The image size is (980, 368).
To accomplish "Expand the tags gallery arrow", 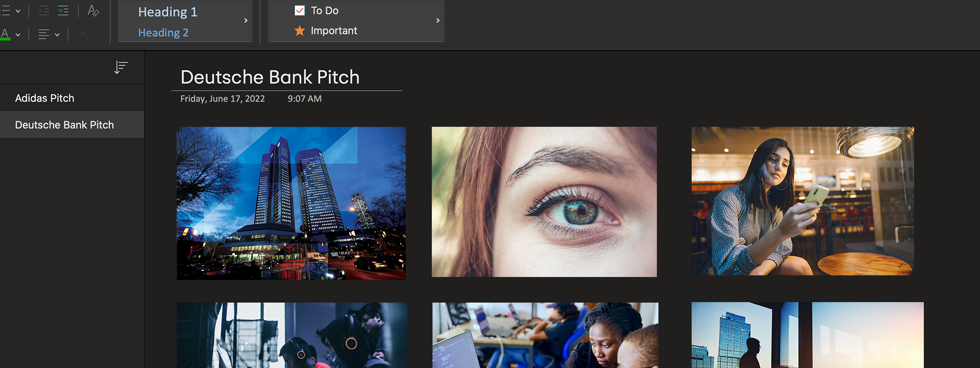I will 437,20.
